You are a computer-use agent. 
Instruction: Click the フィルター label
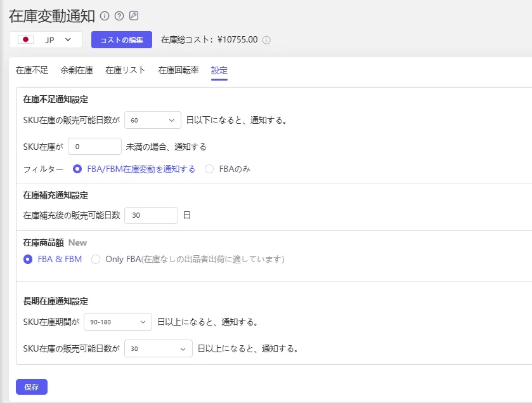(x=43, y=169)
